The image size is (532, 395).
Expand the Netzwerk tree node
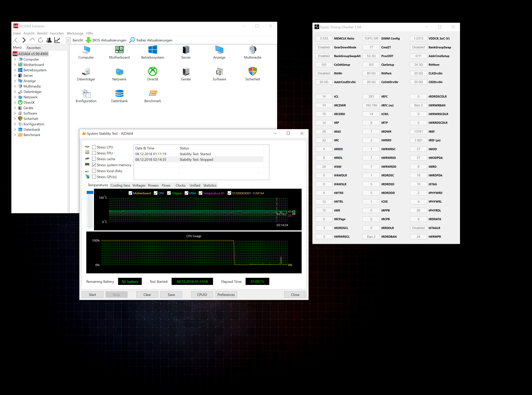(x=15, y=97)
